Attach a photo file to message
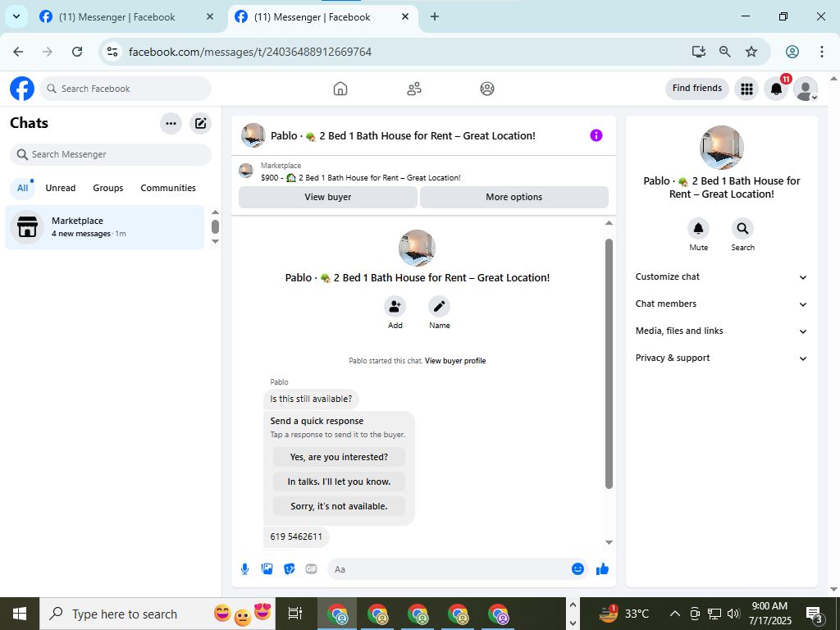The image size is (840, 630). pos(267,569)
